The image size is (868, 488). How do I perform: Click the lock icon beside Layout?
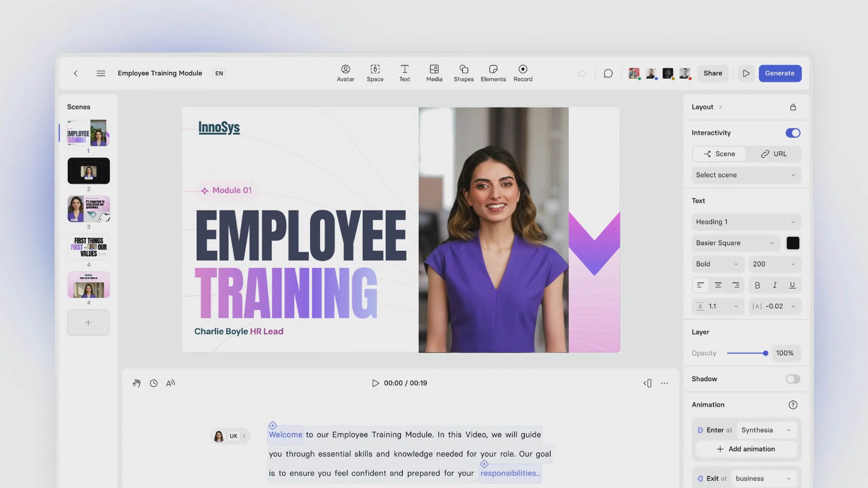pyautogui.click(x=793, y=107)
